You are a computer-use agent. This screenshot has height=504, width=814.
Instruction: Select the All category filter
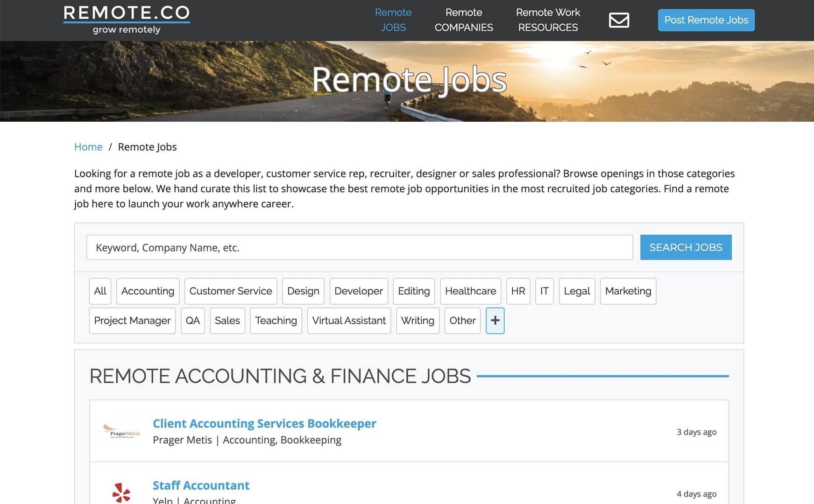pos(100,291)
